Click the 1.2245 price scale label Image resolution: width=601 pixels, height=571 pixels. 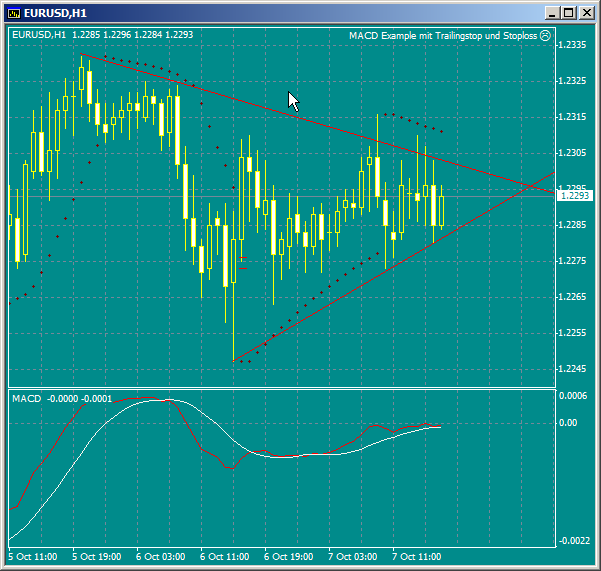tap(574, 369)
